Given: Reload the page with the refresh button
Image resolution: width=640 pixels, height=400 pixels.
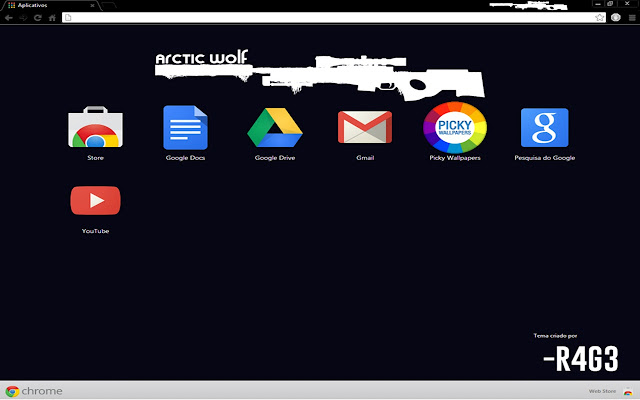Looking at the screenshot, I should (x=36, y=18).
